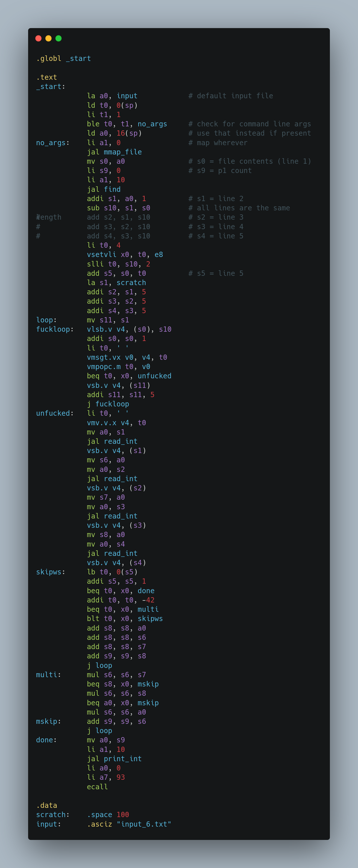Select the instruction "li s9, 0"
The image size is (358, 868).
(x=104, y=170)
